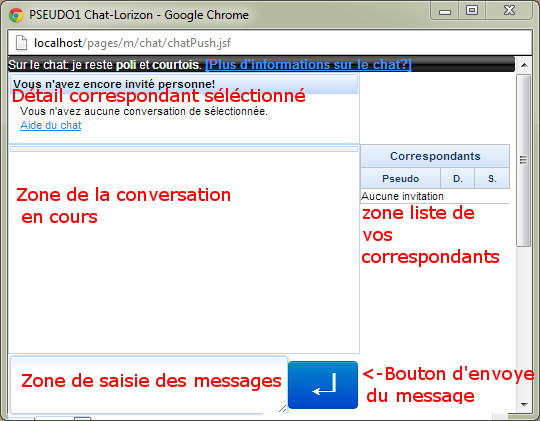This screenshot has height=421, width=540.
Task: Click the Correspondants panel header
Action: [435, 156]
